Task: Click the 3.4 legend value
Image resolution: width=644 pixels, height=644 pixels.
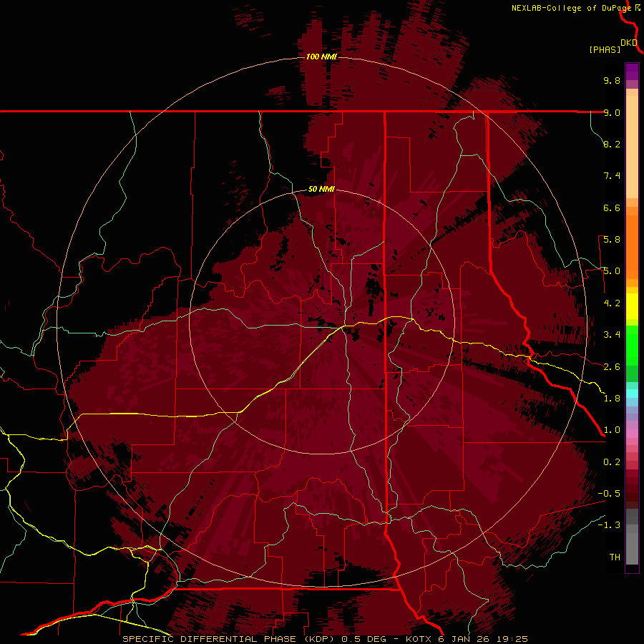Action: click(612, 335)
